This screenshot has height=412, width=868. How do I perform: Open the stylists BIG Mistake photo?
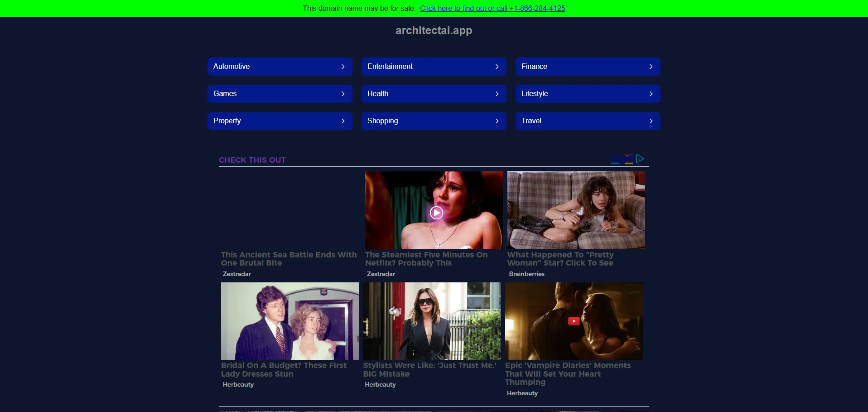click(x=431, y=321)
